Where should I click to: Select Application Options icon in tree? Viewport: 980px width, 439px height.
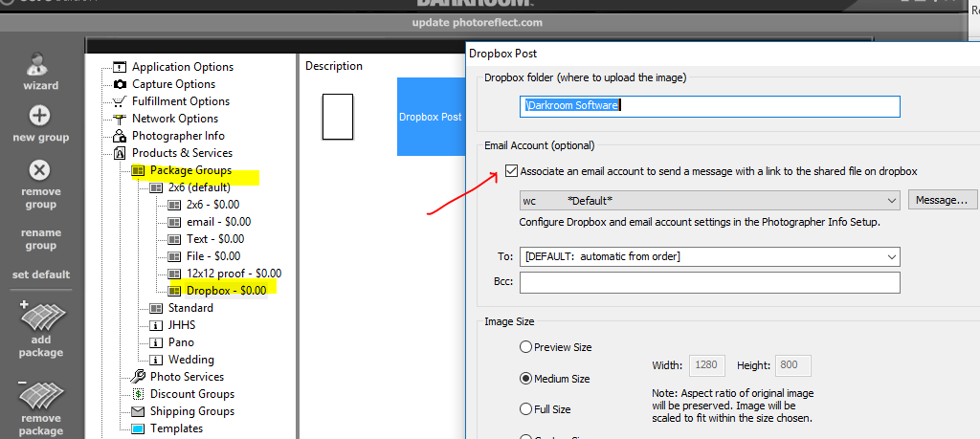point(120,67)
